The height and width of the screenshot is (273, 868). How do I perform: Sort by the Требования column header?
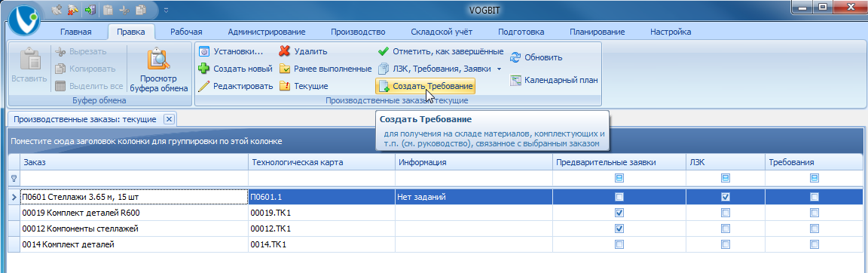[814, 162]
